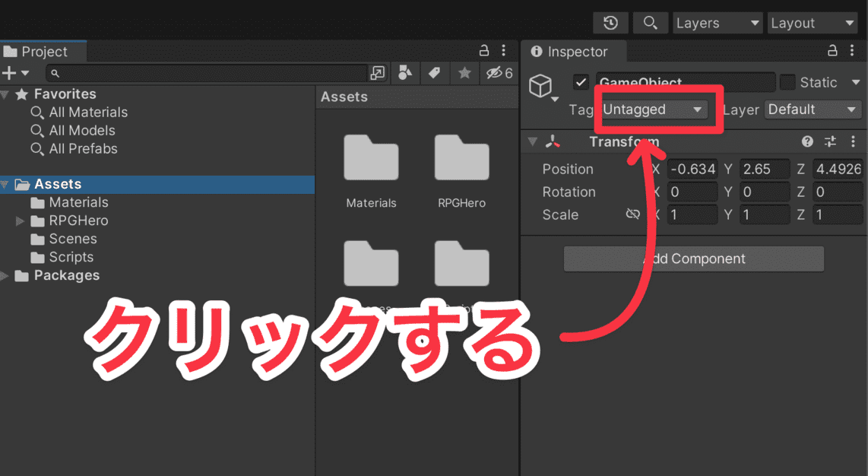868x476 pixels.
Task: Click the Transform component help icon
Action: click(807, 141)
